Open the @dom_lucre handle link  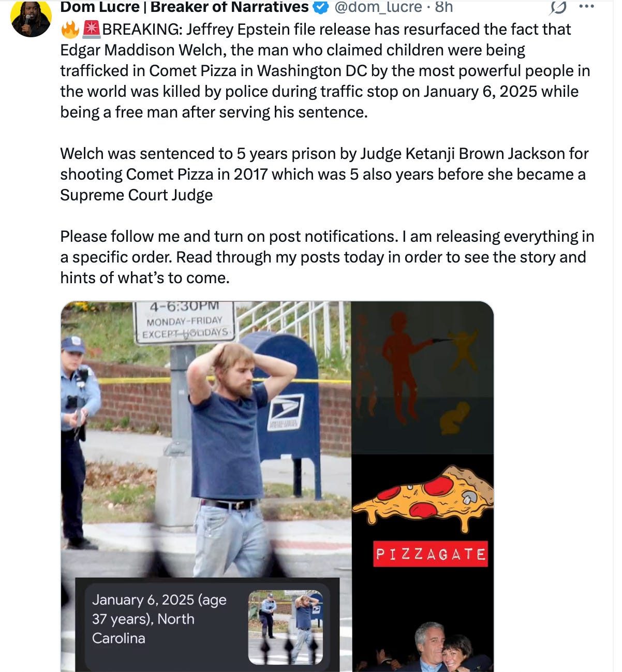click(x=378, y=7)
